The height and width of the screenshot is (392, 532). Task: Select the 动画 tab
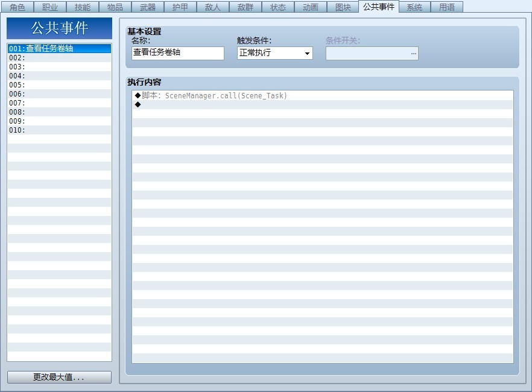[311, 7]
